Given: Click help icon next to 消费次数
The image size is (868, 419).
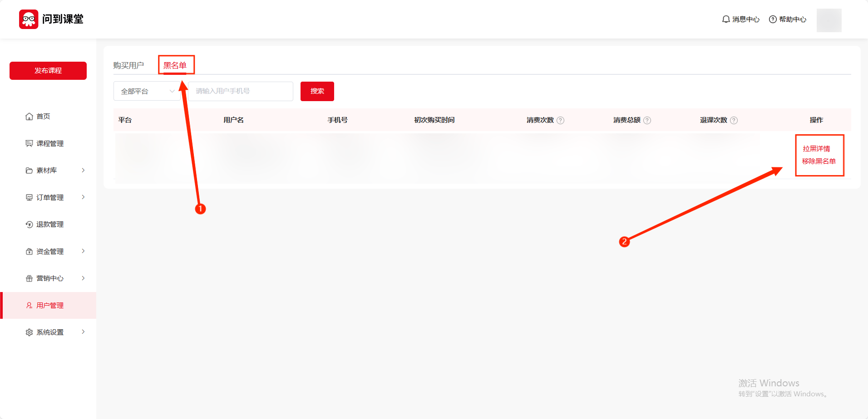Looking at the screenshot, I should click(561, 120).
